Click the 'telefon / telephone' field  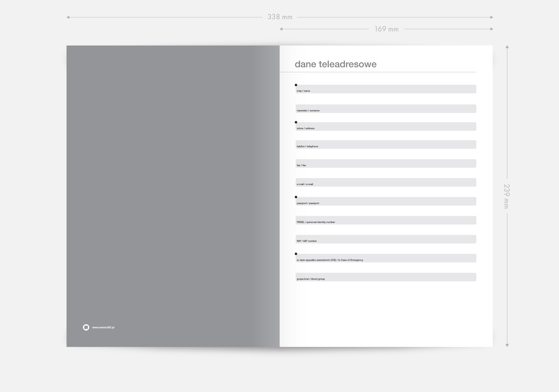coord(386,145)
